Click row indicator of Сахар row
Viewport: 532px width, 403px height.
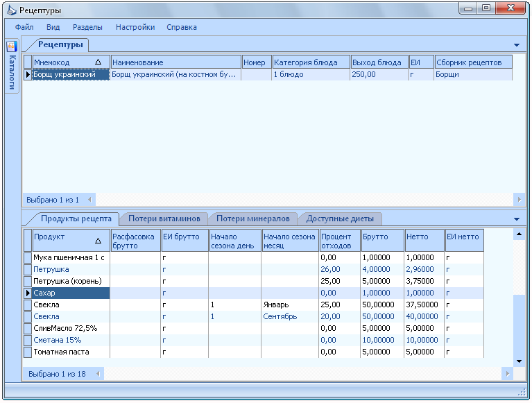(x=28, y=293)
